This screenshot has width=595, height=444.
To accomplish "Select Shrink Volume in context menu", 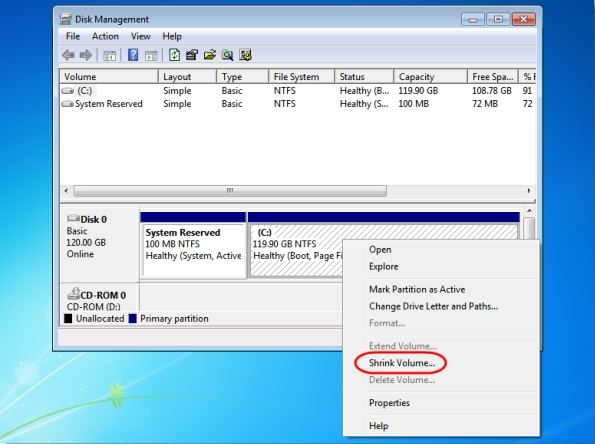I will (x=402, y=363).
